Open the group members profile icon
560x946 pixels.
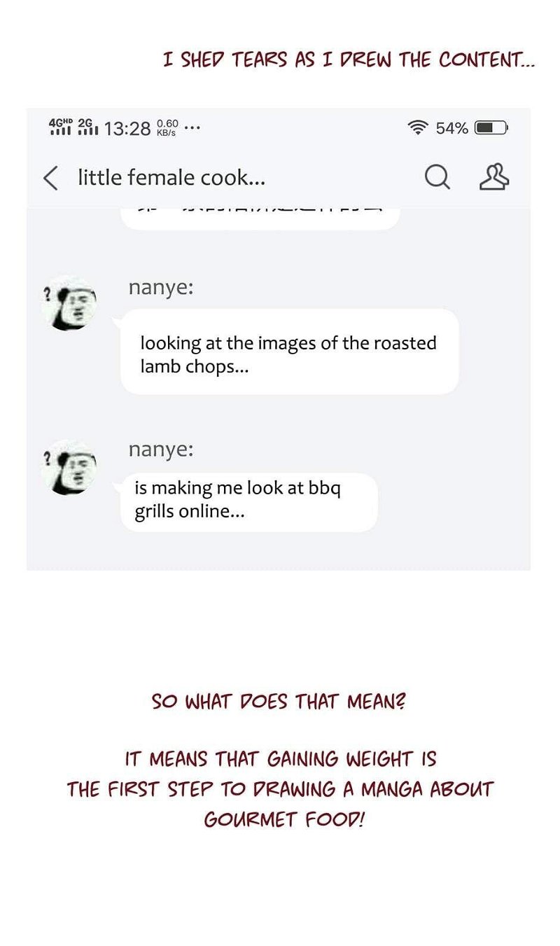494,176
